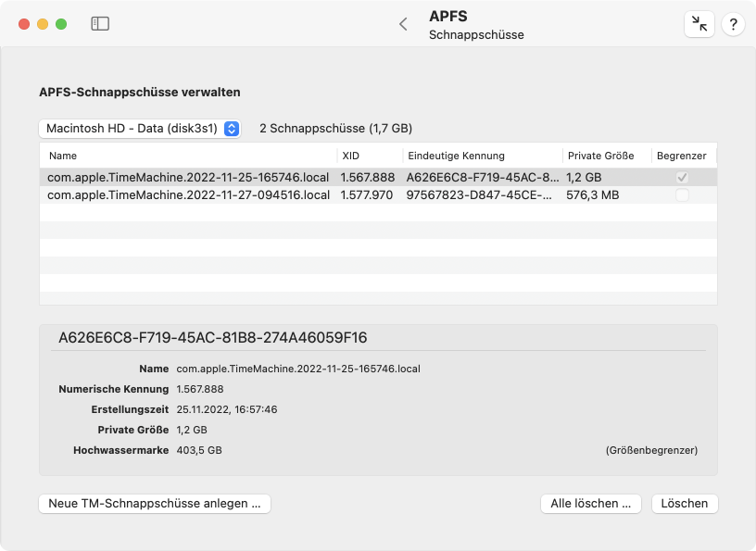The height and width of the screenshot is (551, 756).
Task: Click the Erstellungszeit value 25.11.2022, 16:57:46
Action: 227,409
